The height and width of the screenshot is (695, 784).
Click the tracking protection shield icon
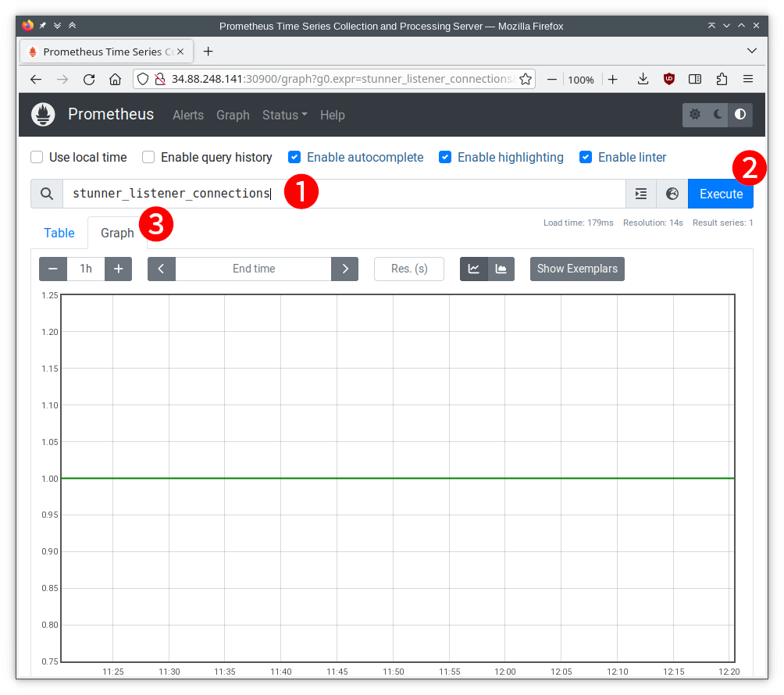143,79
